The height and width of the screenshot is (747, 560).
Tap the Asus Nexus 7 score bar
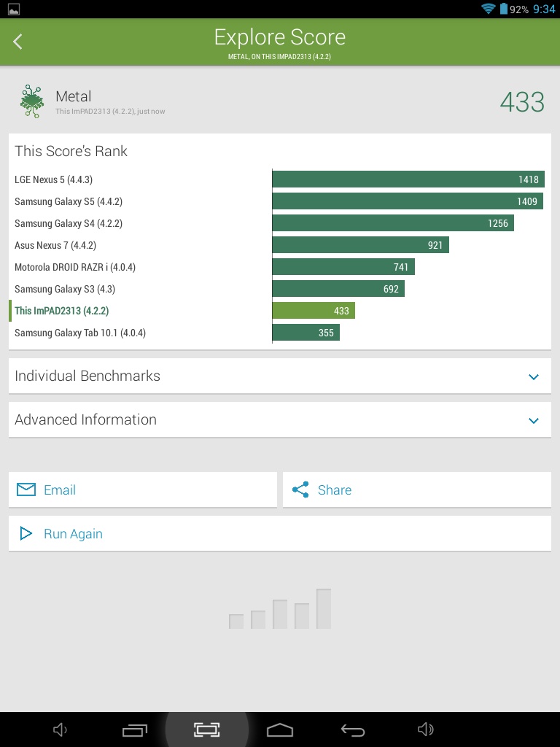click(x=360, y=245)
